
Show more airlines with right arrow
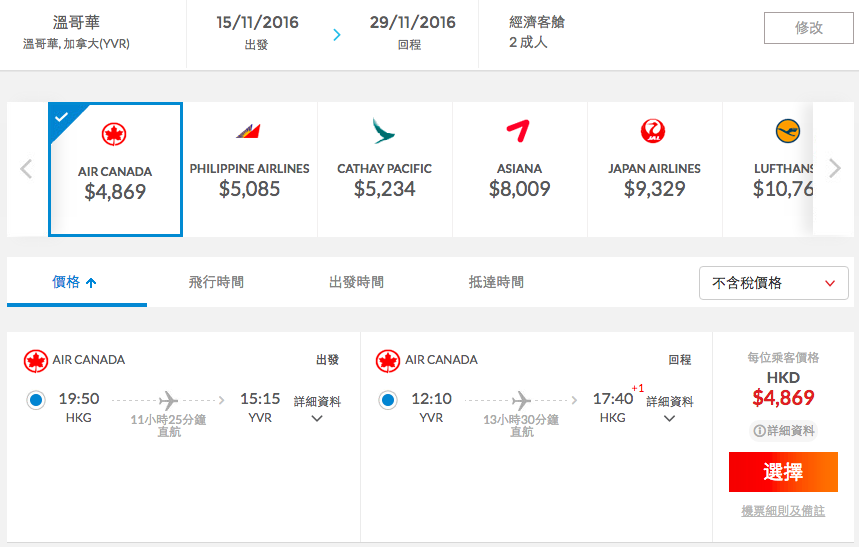click(x=834, y=168)
